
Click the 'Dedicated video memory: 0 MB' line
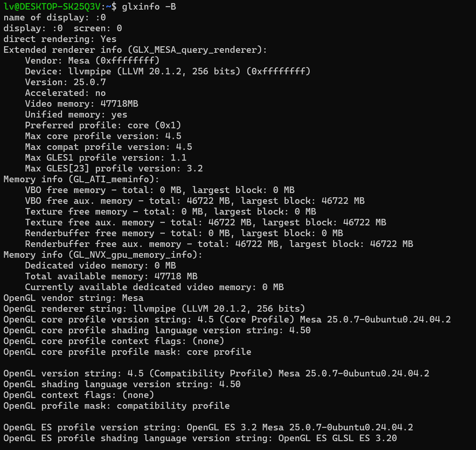[100, 265]
